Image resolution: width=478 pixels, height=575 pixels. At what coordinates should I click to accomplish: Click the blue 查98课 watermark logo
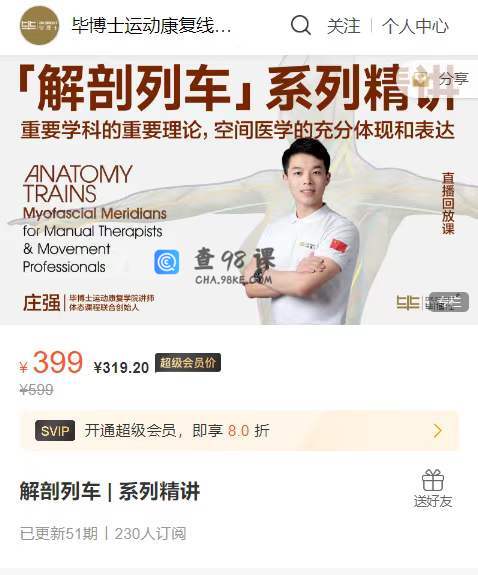(167, 262)
